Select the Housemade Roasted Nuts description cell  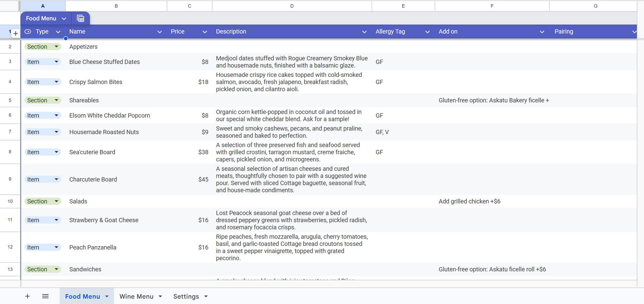(x=292, y=132)
